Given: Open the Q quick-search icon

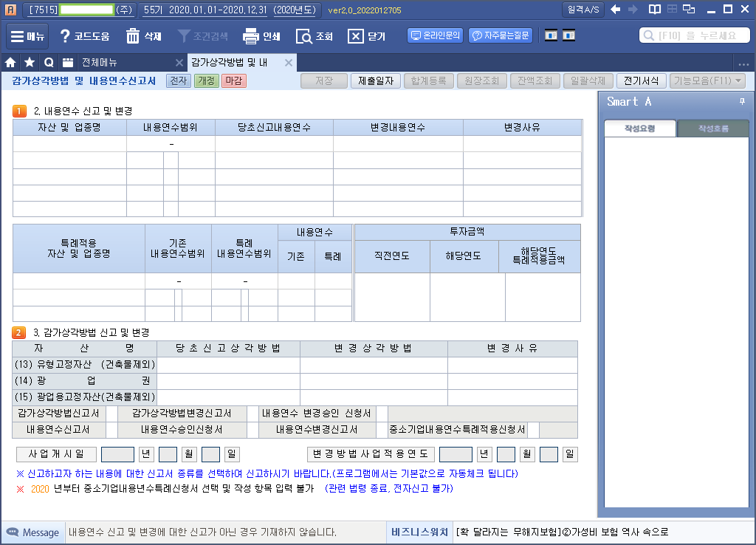Looking at the screenshot, I should [x=49, y=62].
